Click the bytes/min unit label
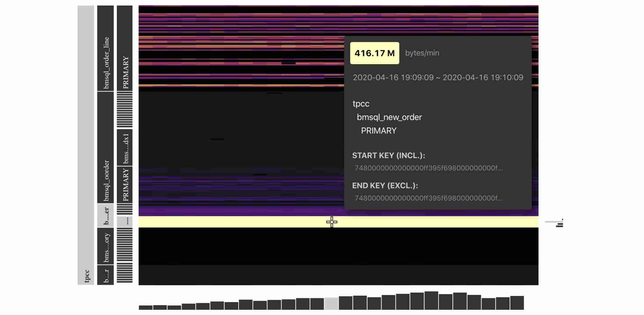Image resolution: width=644 pixels, height=315 pixels. [x=422, y=53]
